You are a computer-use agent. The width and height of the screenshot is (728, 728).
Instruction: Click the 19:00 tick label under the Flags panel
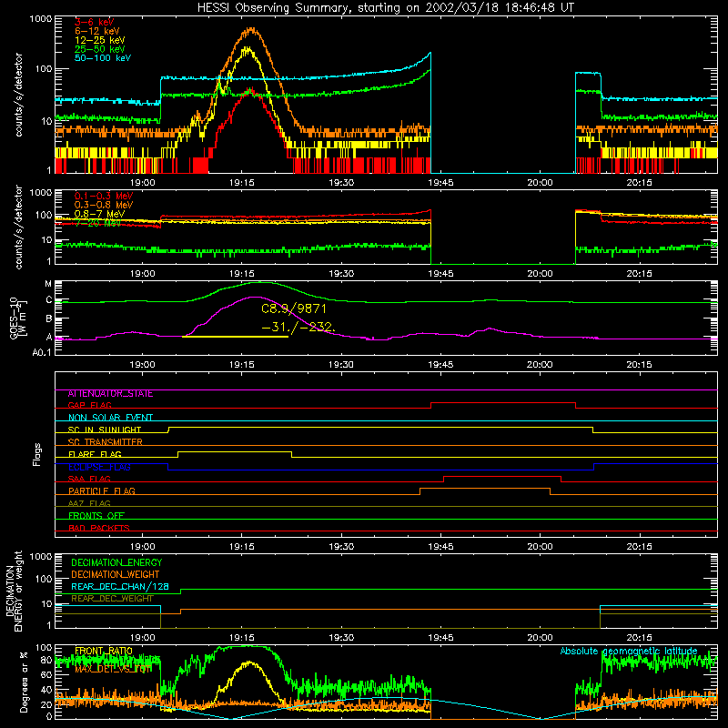pos(143,547)
